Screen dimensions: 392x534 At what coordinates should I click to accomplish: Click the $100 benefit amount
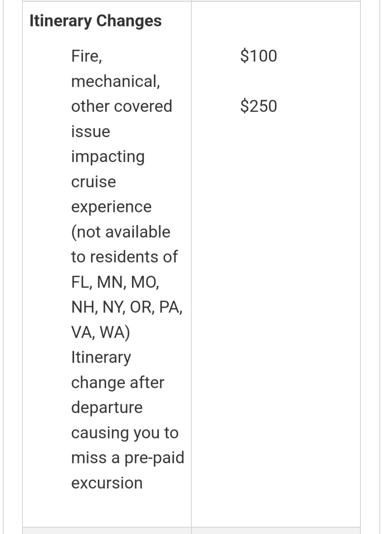click(x=259, y=56)
